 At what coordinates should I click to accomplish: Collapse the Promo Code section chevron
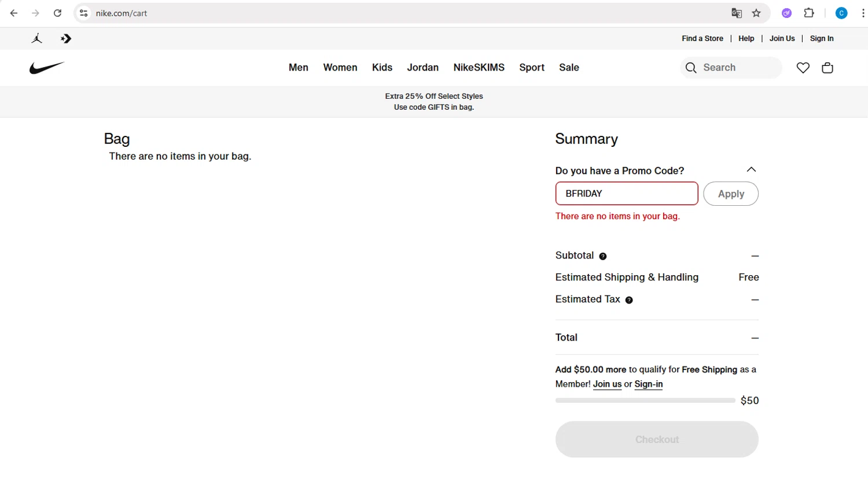[751, 169]
